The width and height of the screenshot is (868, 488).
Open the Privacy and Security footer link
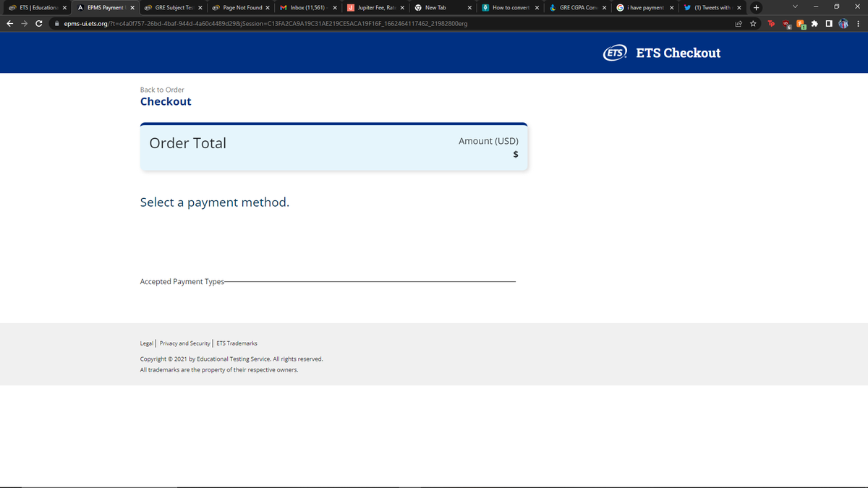[x=184, y=343]
